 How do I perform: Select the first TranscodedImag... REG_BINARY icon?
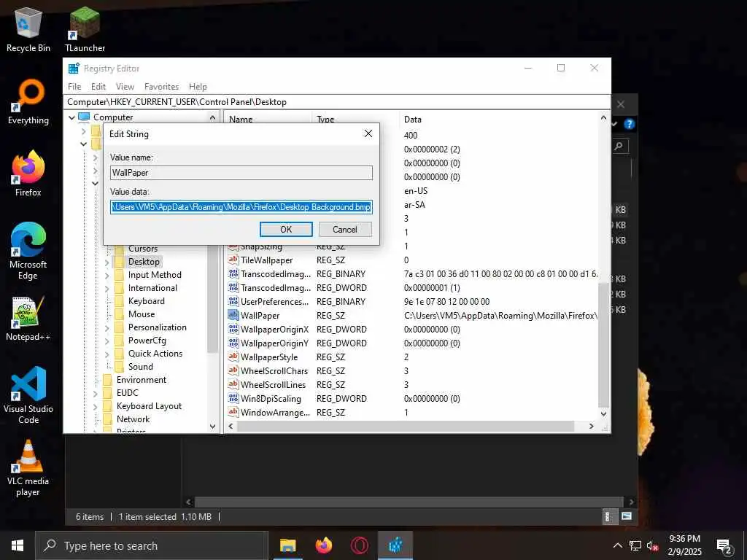tap(233, 273)
